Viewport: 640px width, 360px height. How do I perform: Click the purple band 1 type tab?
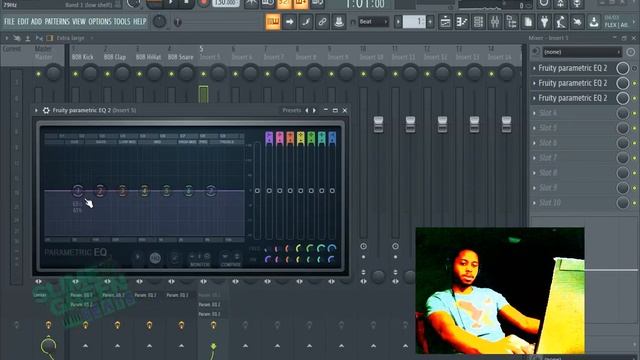[x=269, y=138]
